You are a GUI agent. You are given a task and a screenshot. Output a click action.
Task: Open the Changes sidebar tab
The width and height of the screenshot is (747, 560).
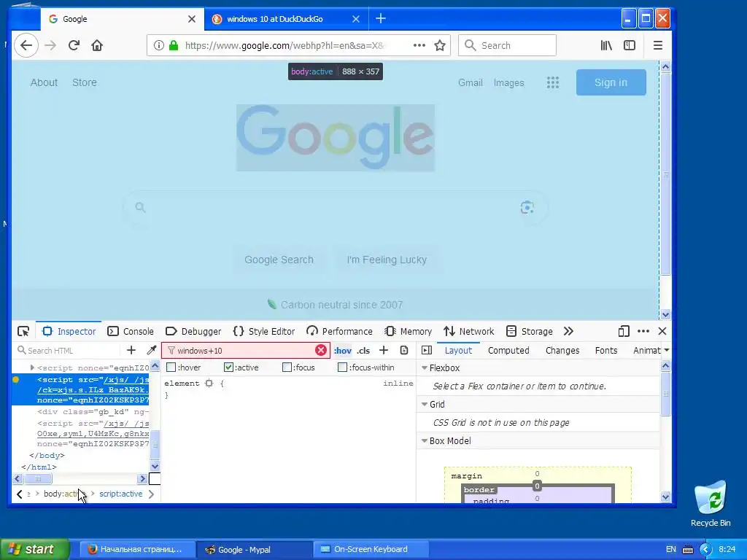(x=562, y=351)
